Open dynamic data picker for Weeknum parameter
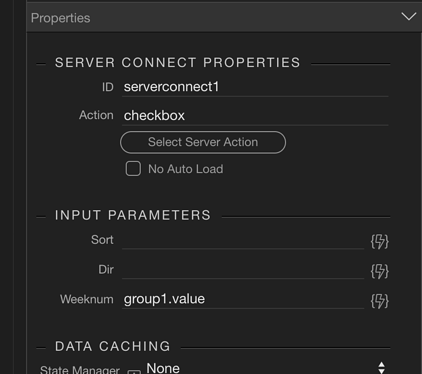Screen dimensions: 422x374 tap(380, 301)
